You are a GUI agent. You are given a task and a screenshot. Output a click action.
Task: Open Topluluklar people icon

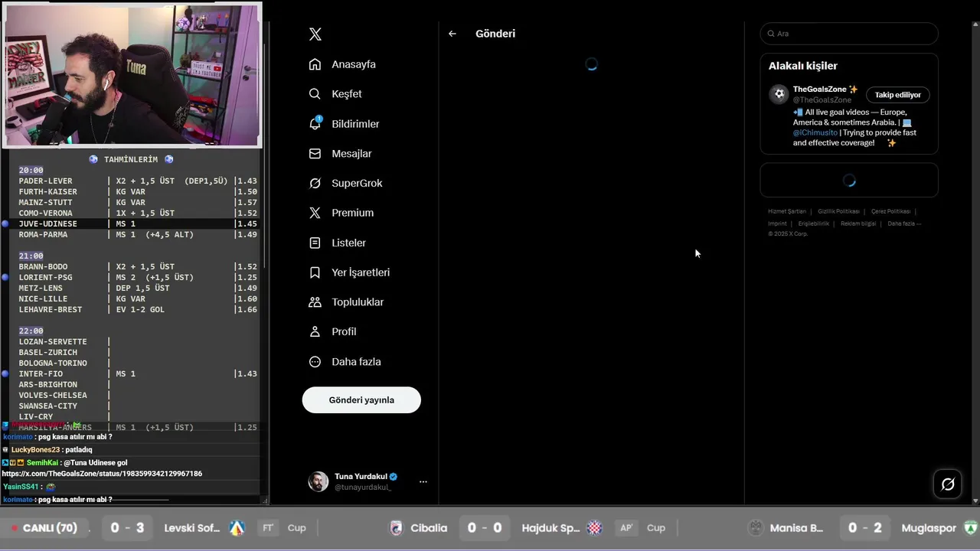pyautogui.click(x=315, y=302)
